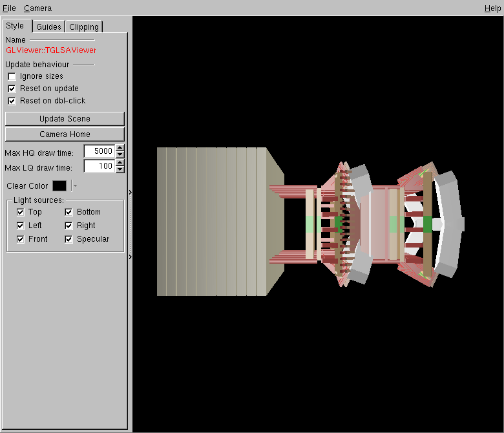Decrease Max HQ draw time with down arrow
Viewport: 504px width, 433px height.
click(x=120, y=154)
